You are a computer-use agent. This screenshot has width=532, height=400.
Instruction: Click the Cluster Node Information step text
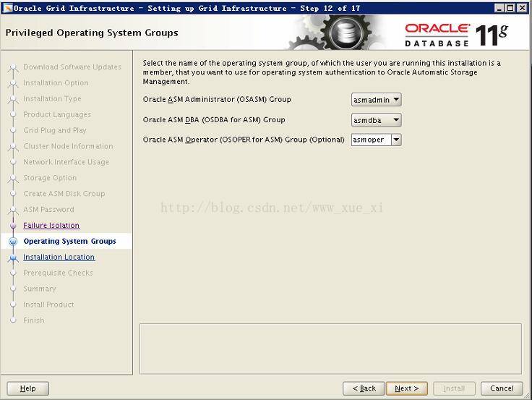pos(68,146)
